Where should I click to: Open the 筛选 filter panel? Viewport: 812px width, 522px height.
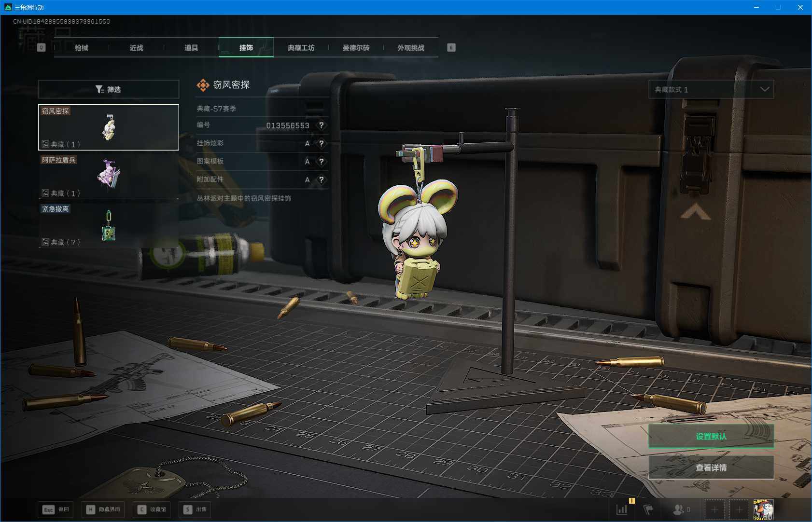109,89
